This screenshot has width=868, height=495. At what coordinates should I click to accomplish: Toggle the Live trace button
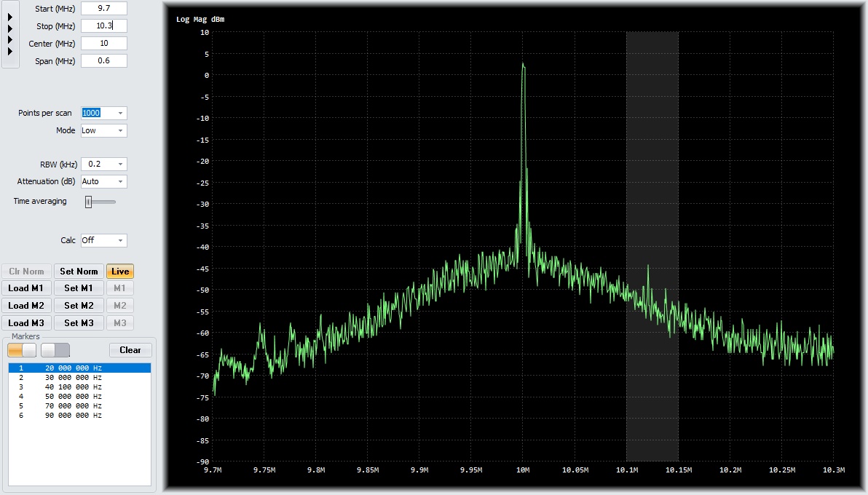[x=120, y=272]
